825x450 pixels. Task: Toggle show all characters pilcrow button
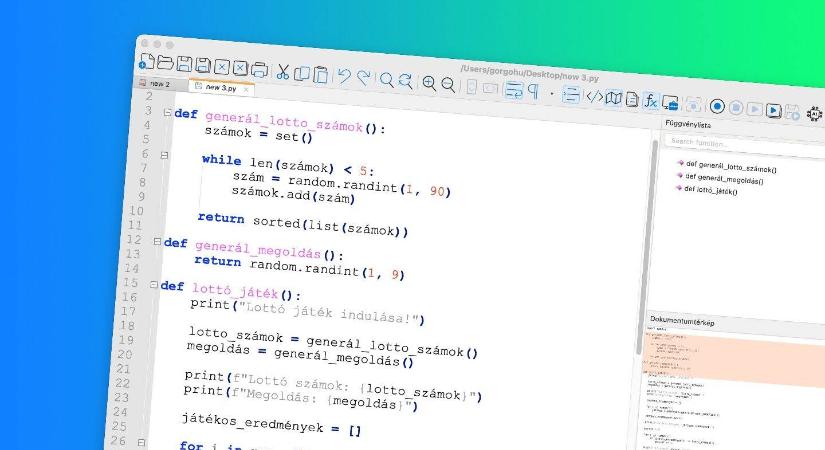coord(533,92)
